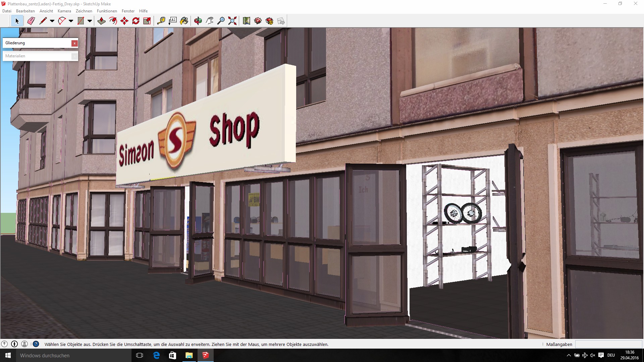The height and width of the screenshot is (362, 644).
Task: Expand the Gliederung panel title bar
Action: tap(37, 43)
